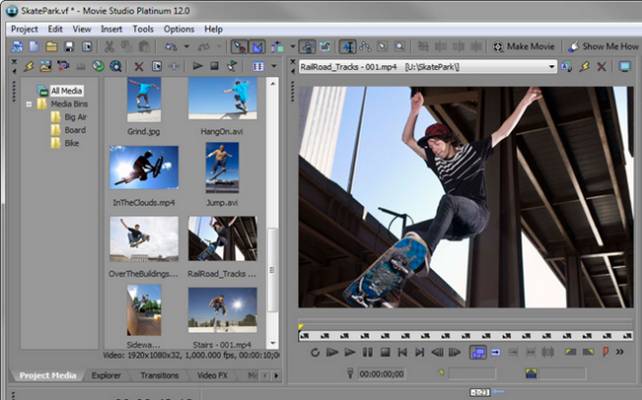Select the Bike media bin

pyautogui.click(x=71, y=143)
